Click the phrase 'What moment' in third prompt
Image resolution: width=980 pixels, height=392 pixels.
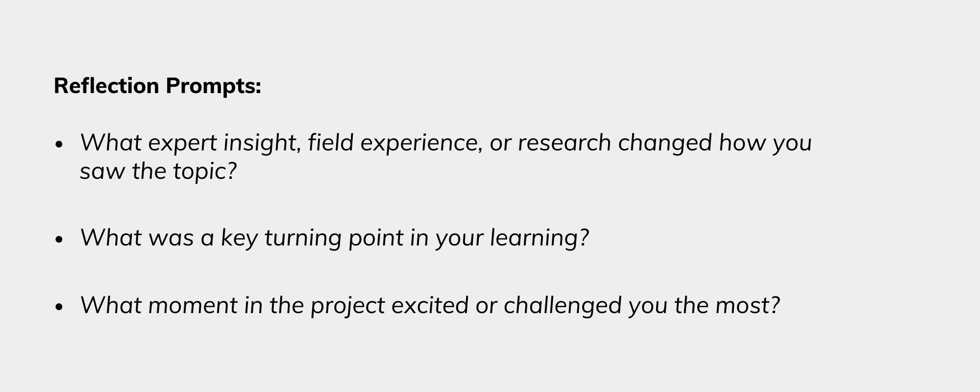(158, 306)
